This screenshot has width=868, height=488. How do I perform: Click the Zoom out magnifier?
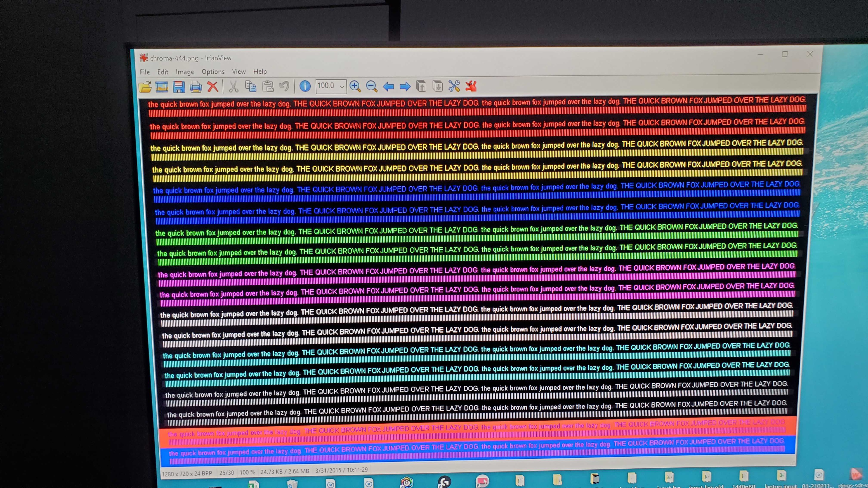(372, 86)
